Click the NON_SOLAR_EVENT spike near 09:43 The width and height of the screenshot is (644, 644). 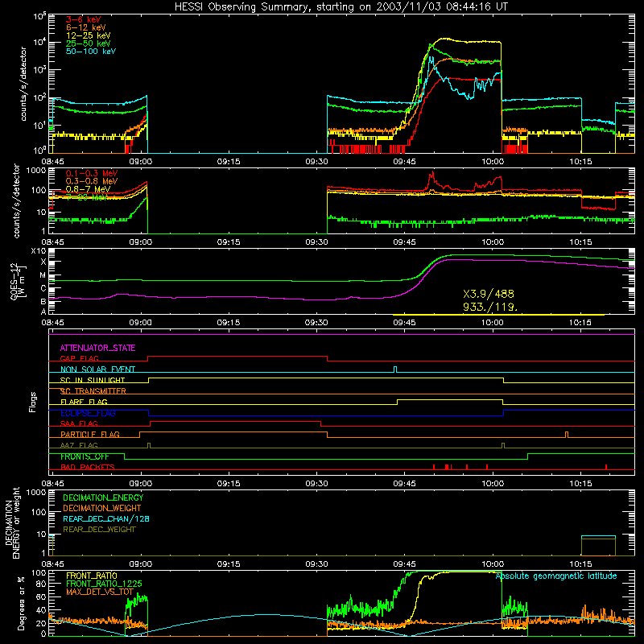pyautogui.click(x=395, y=369)
